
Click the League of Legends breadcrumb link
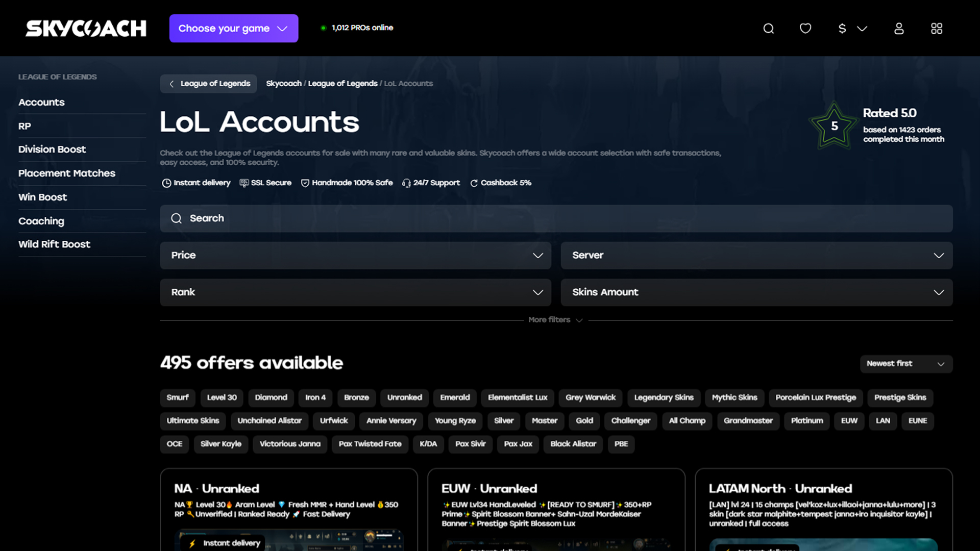pyautogui.click(x=342, y=83)
